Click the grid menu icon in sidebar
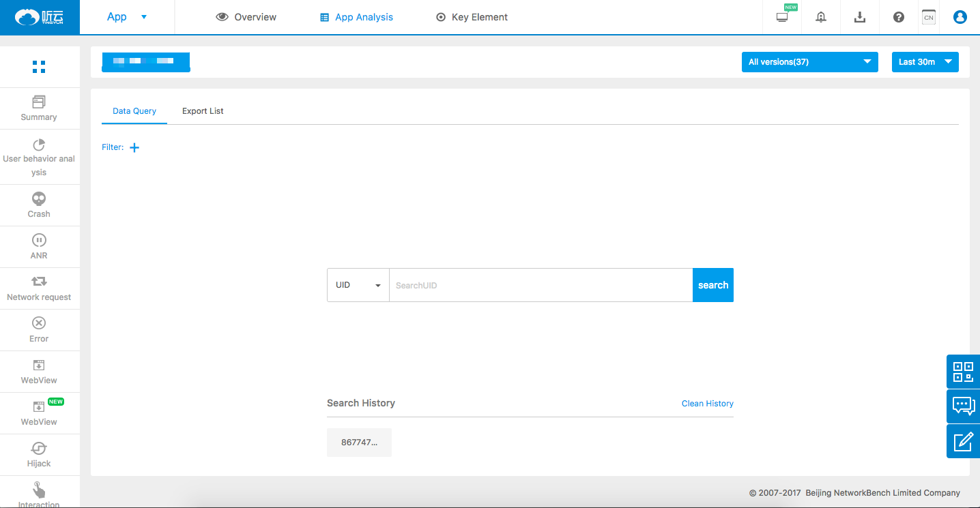The image size is (980, 508). coord(39,67)
